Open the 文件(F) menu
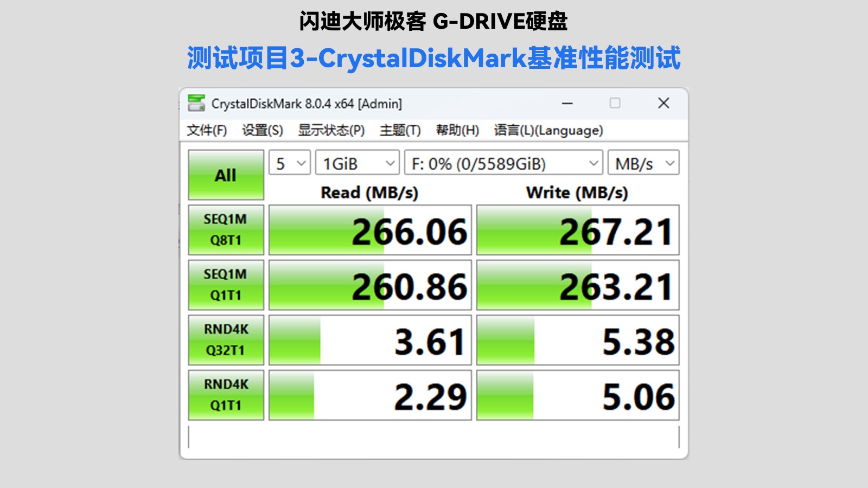This screenshot has width=868, height=488. click(x=207, y=131)
